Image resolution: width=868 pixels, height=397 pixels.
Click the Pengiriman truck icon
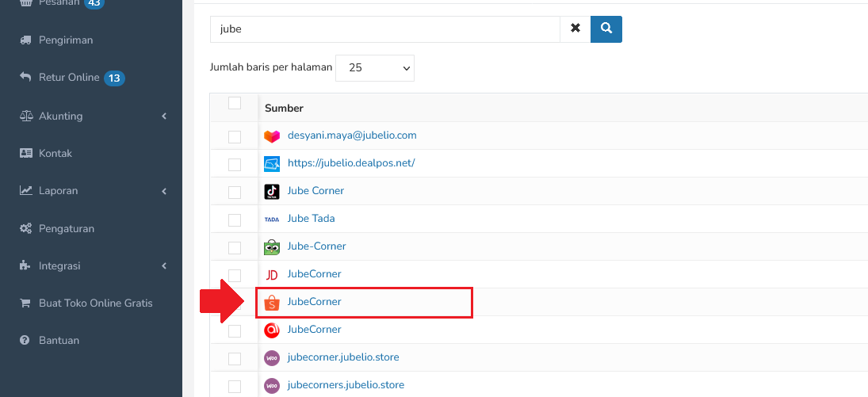click(x=25, y=40)
